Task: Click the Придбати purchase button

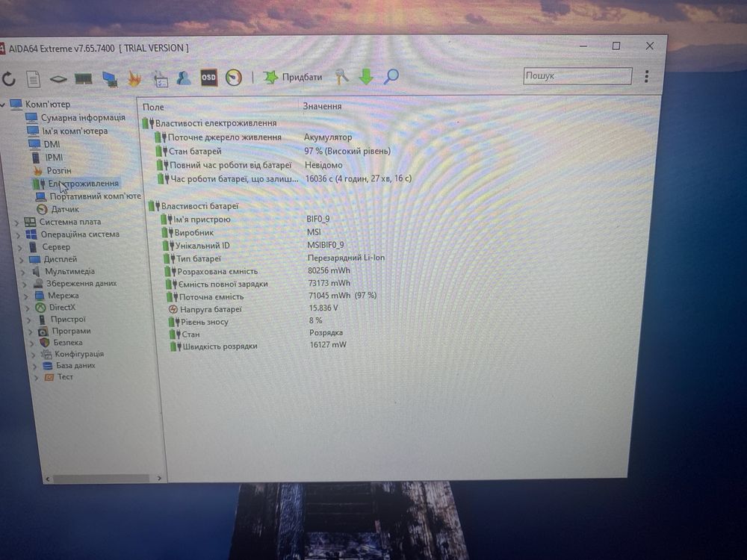Action: [293, 77]
